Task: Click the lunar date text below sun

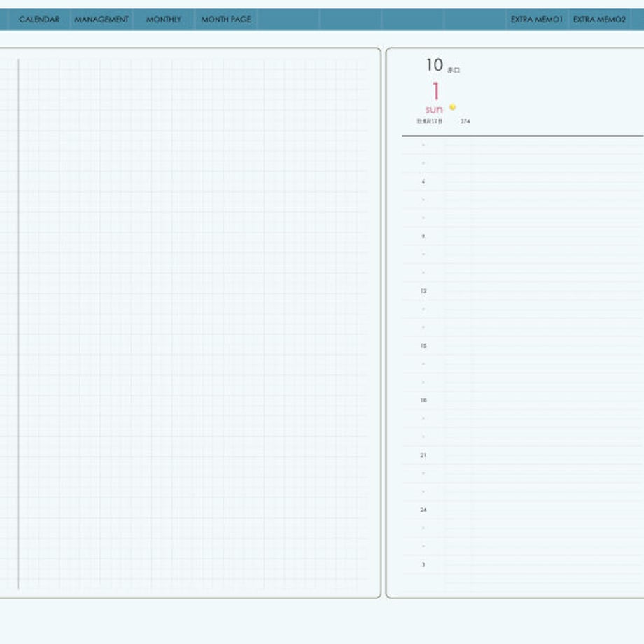Action: [x=429, y=121]
